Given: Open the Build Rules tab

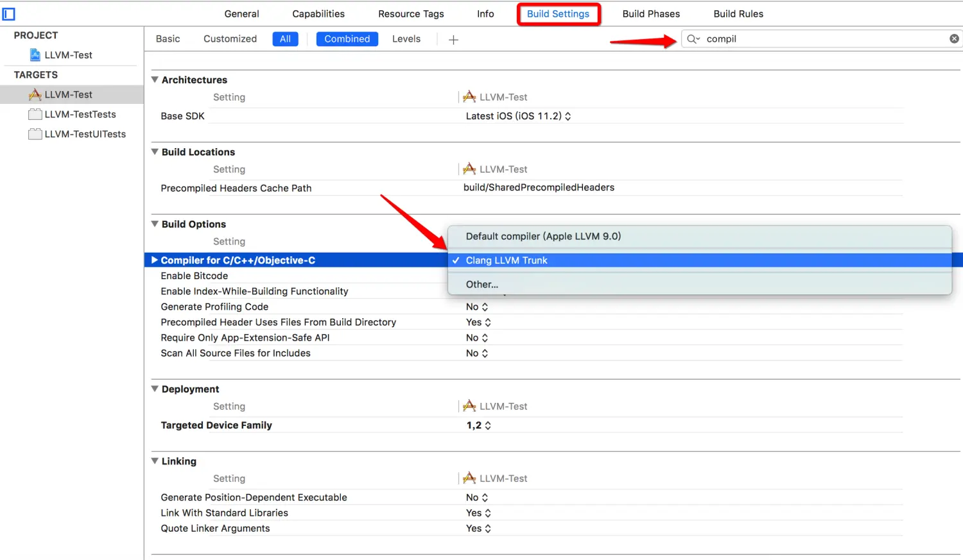Looking at the screenshot, I should pos(738,14).
